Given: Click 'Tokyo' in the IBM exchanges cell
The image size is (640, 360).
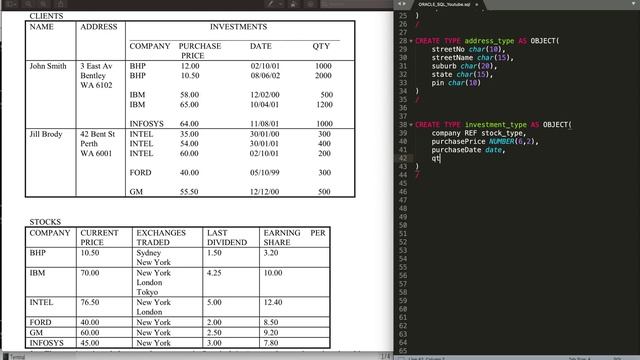Looking at the screenshot, I should 147,292.
